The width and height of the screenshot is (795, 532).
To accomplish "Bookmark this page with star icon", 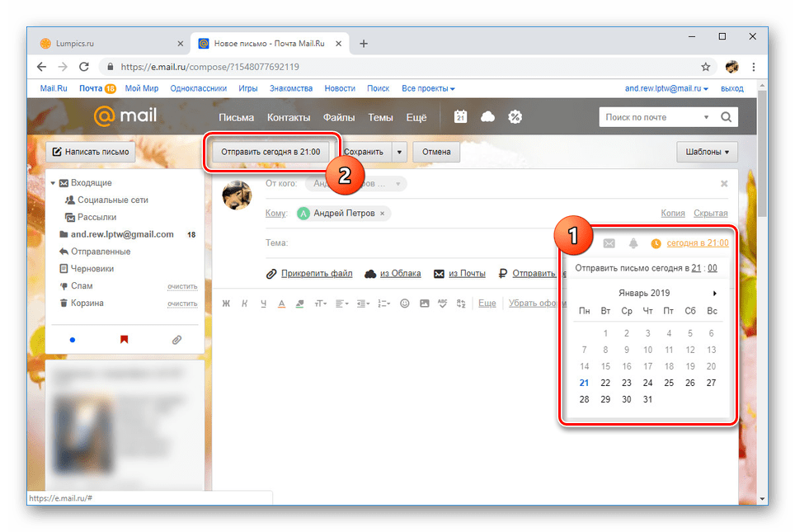I will (705, 67).
